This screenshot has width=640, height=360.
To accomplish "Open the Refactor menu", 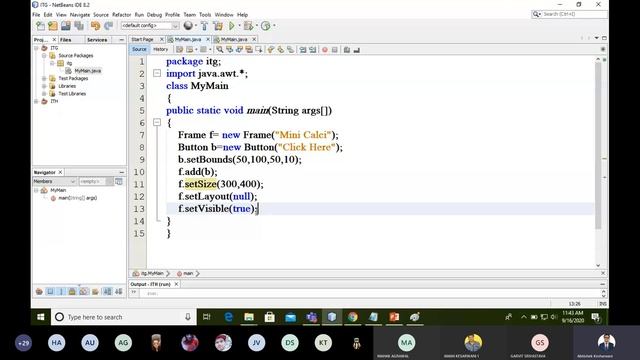I will (122, 15).
